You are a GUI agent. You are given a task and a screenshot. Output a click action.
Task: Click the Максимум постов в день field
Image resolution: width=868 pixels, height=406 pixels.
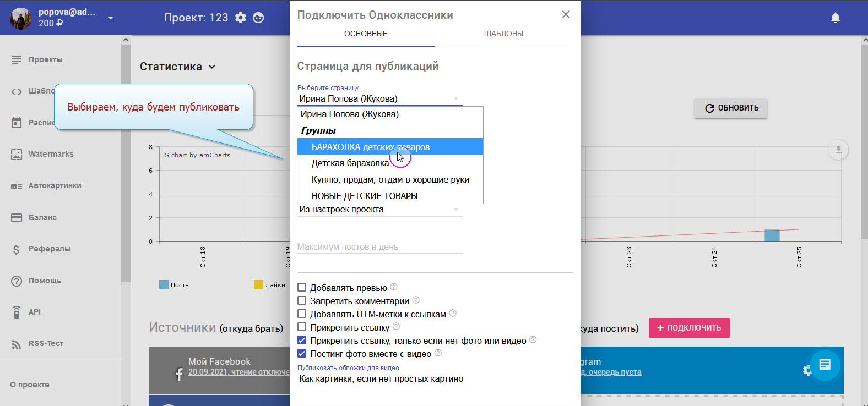point(379,247)
